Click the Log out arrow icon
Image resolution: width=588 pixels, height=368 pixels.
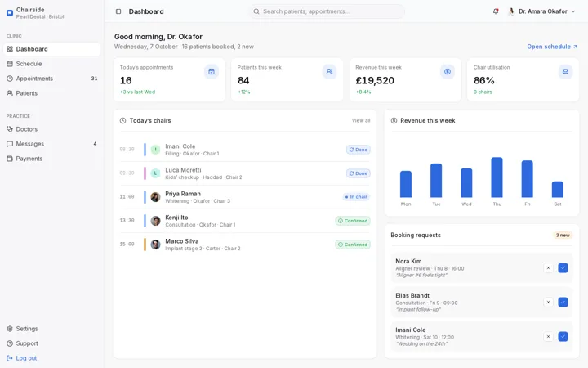[10, 358]
